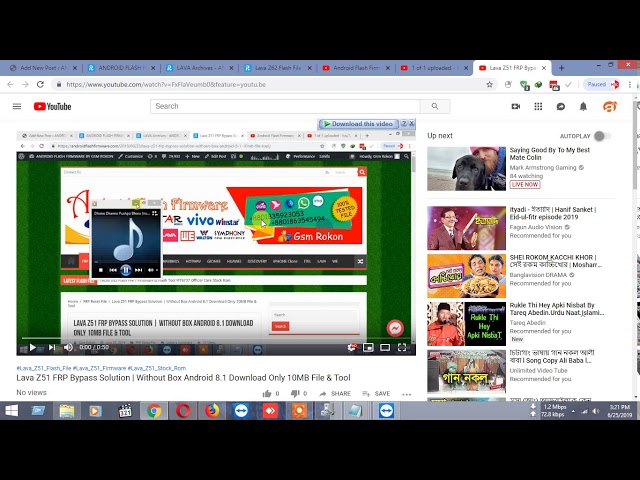Switch to the ANDROID FLASH tab
Screen dimensions: 640x480
120,68
